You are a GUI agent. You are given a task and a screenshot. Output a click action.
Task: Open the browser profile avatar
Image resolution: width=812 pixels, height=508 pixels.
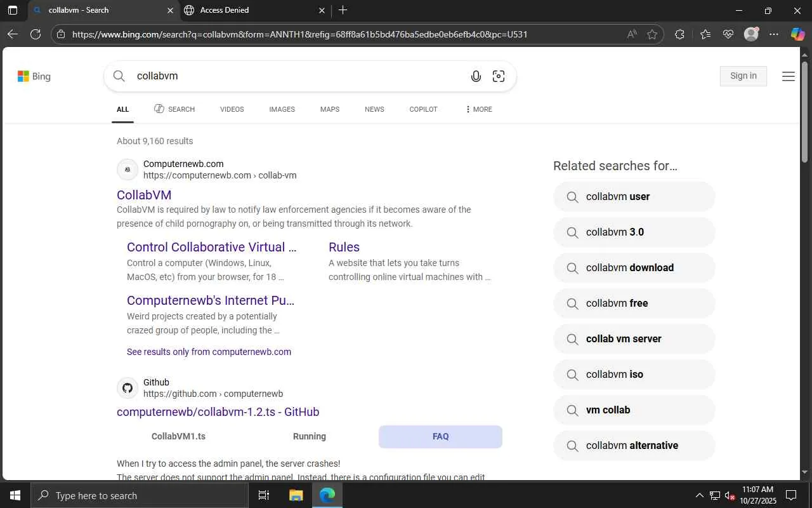pos(751,34)
